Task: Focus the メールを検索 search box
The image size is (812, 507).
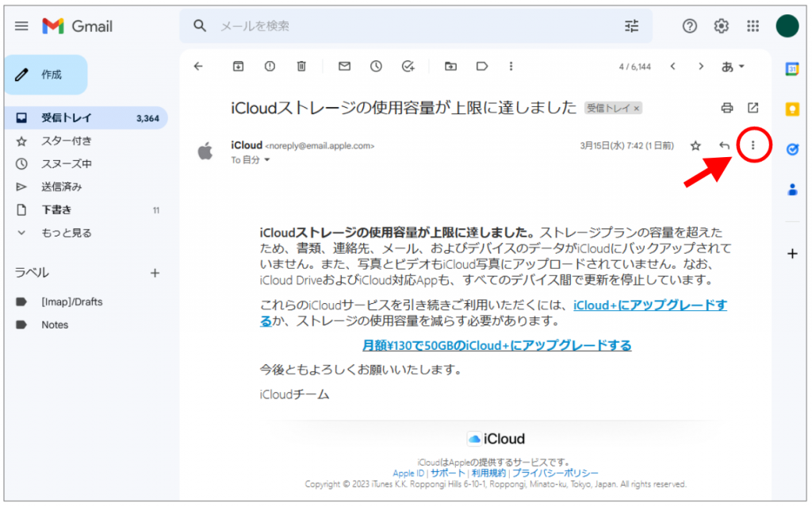Action: point(416,26)
